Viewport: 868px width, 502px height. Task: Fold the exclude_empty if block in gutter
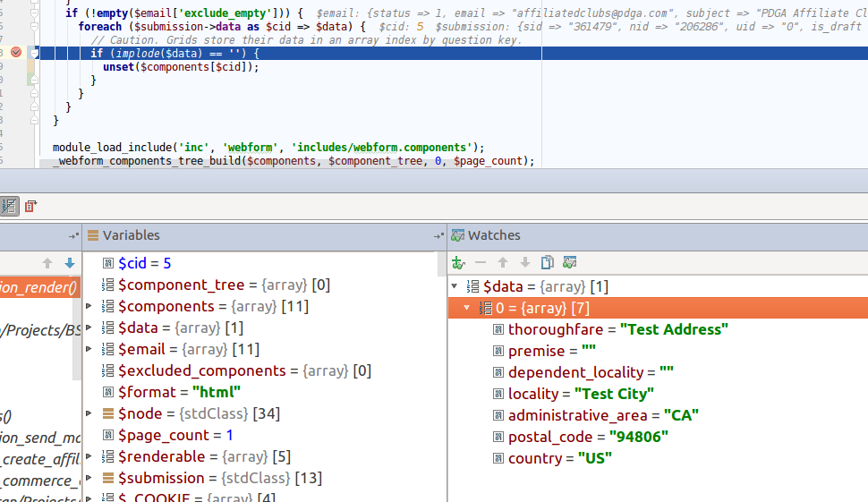[x=34, y=13]
